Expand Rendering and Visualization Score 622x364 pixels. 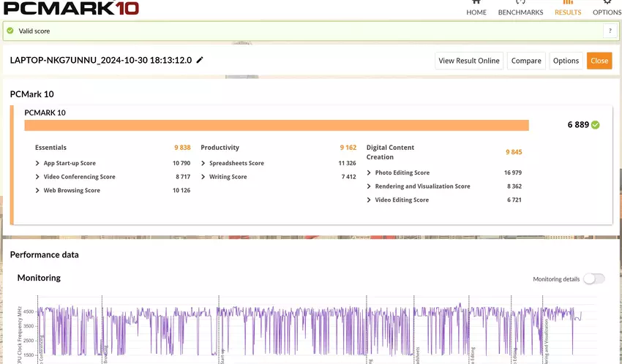click(x=370, y=186)
